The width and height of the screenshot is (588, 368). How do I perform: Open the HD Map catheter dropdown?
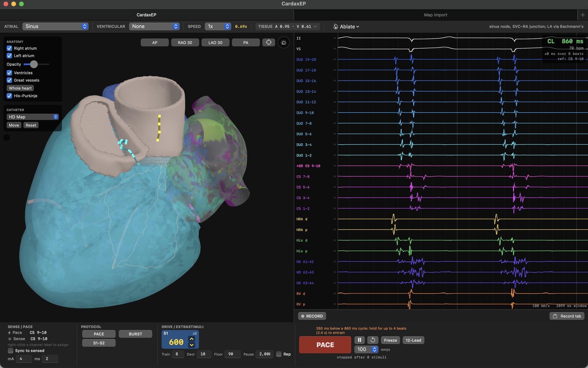33,117
